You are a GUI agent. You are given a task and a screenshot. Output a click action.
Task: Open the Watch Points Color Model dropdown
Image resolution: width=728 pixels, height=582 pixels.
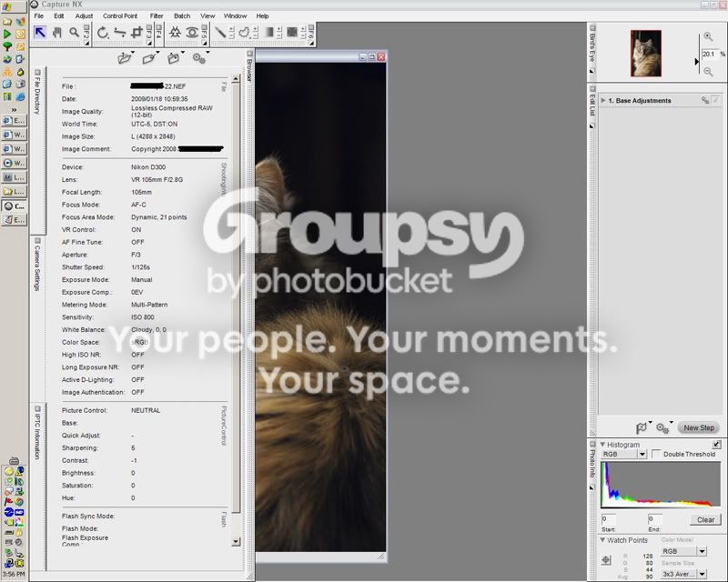[x=702, y=551]
